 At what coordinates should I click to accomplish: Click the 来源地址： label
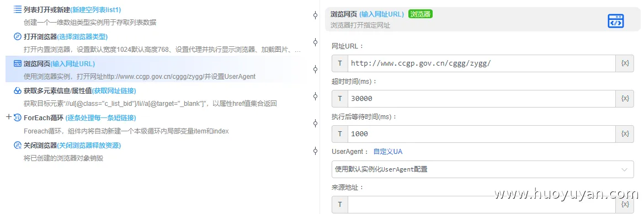tap(348, 188)
